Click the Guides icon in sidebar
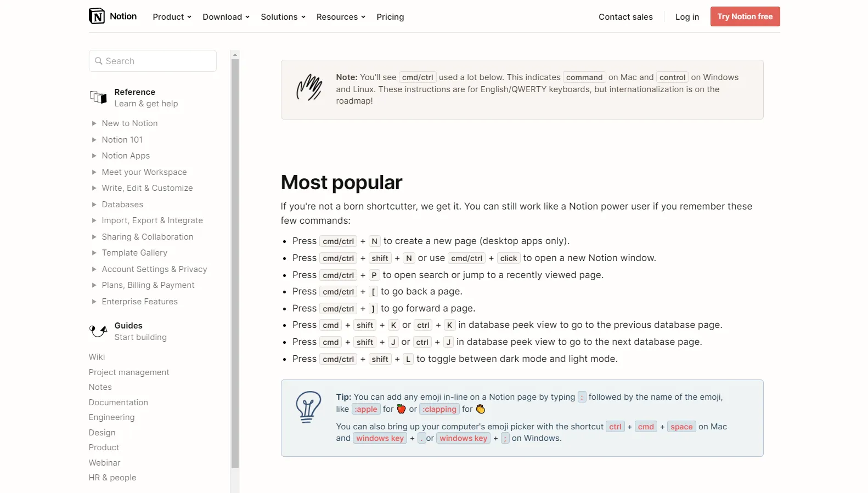 coord(98,331)
